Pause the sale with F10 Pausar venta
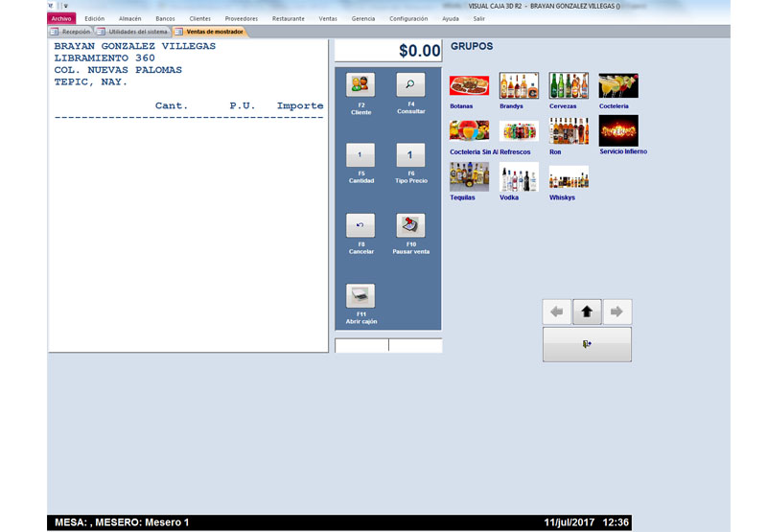The image size is (767, 532). pos(410,225)
